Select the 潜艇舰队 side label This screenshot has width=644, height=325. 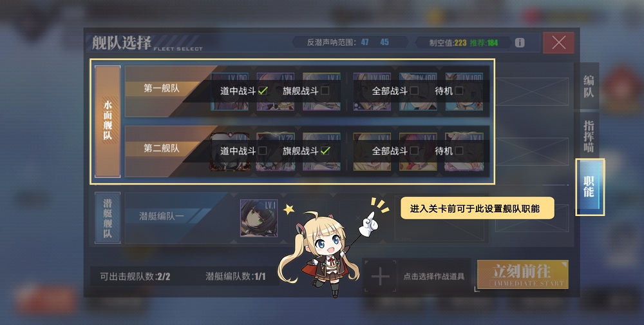point(108,218)
